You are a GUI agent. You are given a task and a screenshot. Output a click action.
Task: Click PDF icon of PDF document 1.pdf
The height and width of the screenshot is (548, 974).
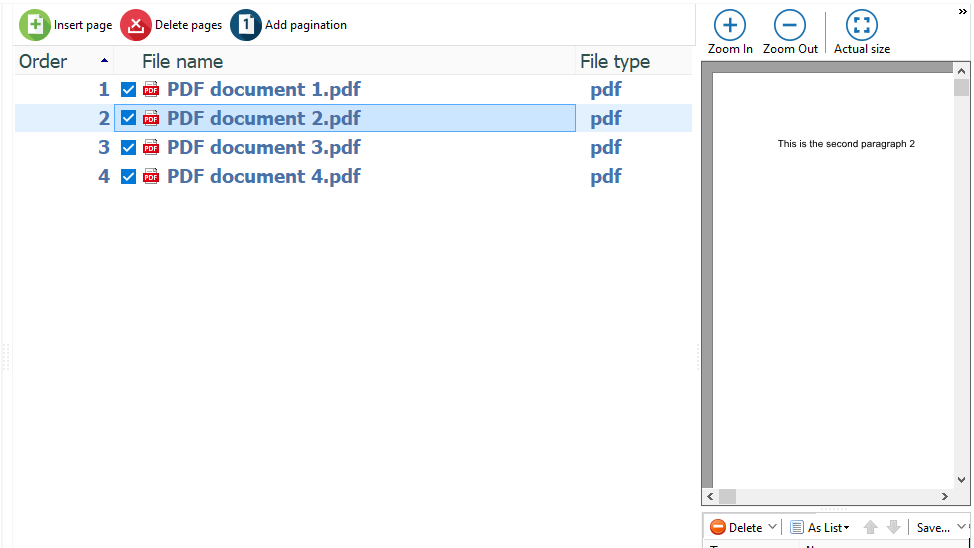tap(151, 90)
